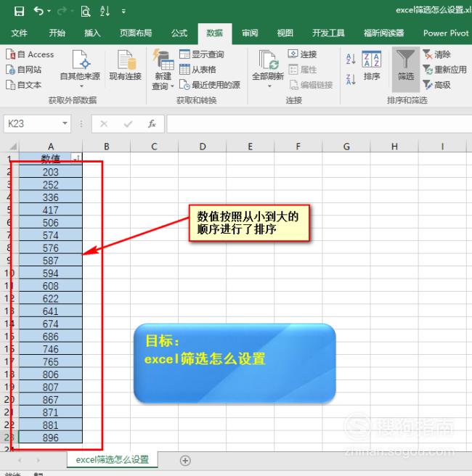Switch to the 页面布局 ribbon tab
Viewport: 472px width, 476px height.
coord(136,33)
